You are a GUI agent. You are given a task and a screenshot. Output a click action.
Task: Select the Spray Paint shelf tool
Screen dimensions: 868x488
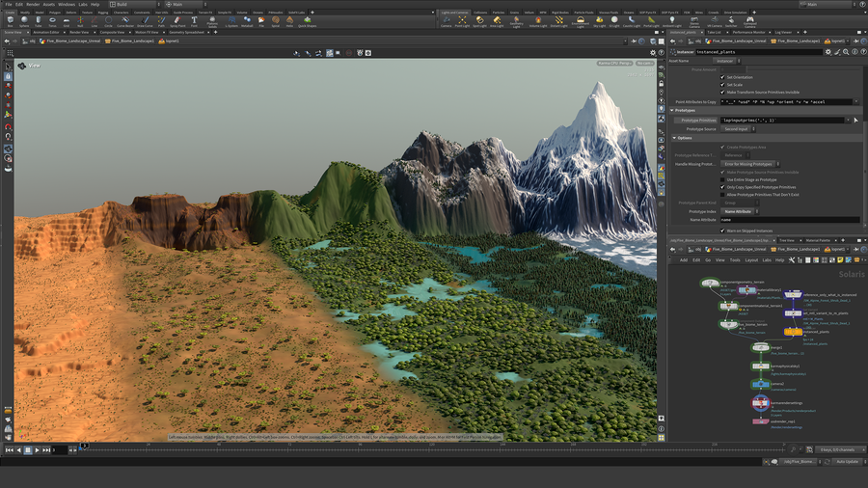pyautogui.click(x=177, y=21)
